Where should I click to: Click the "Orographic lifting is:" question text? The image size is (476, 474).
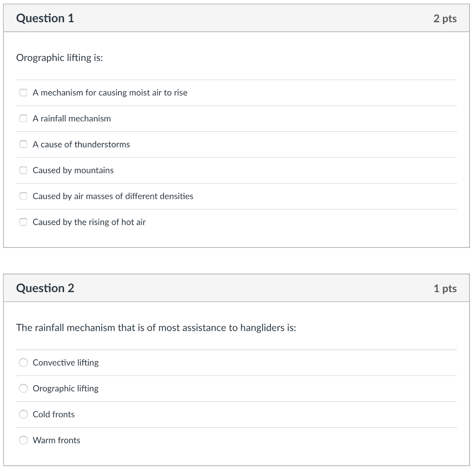click(x=59, y=58)
